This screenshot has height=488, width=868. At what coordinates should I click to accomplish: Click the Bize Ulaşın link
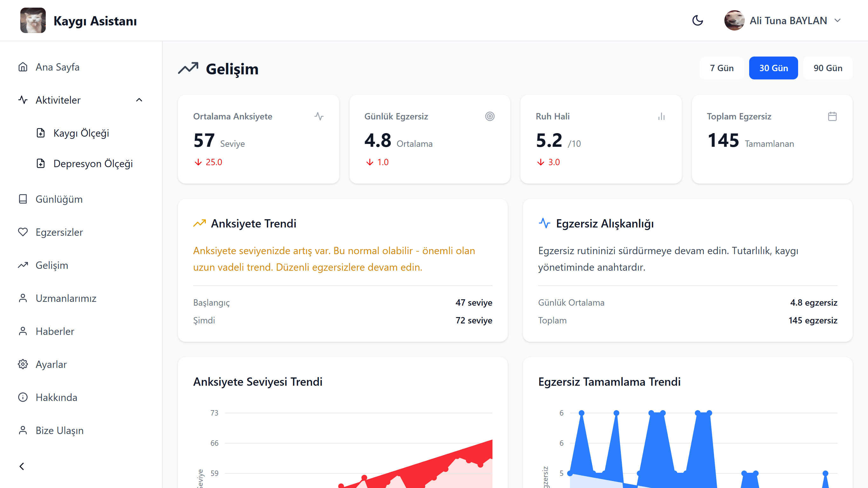pos(59,430)
